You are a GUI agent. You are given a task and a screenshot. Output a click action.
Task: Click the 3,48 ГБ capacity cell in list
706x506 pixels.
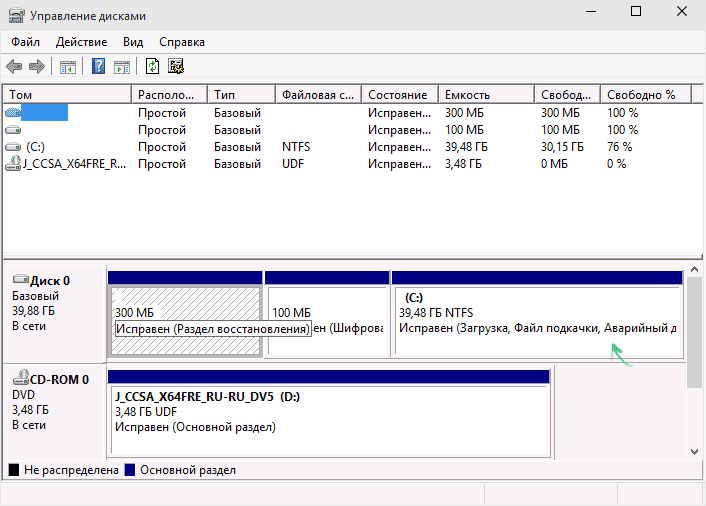click(x=463, y=164)
